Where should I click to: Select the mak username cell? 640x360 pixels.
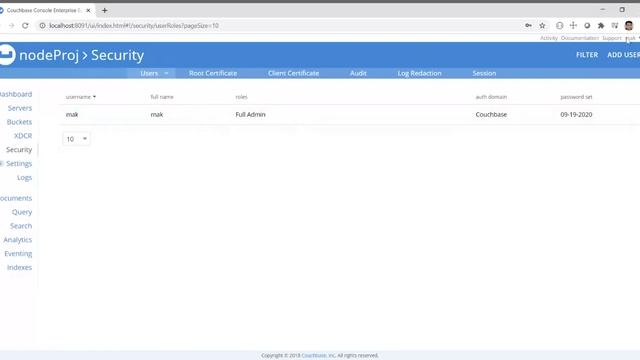[x=72, y=115]
